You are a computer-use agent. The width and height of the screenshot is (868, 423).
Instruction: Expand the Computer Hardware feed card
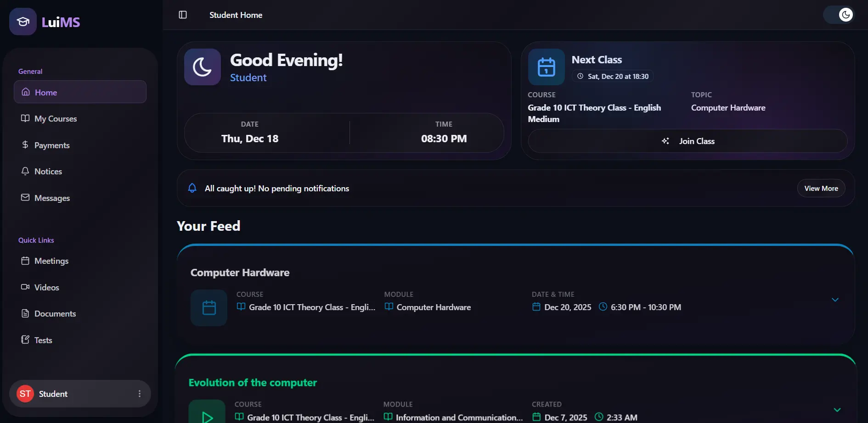point(835,300)
